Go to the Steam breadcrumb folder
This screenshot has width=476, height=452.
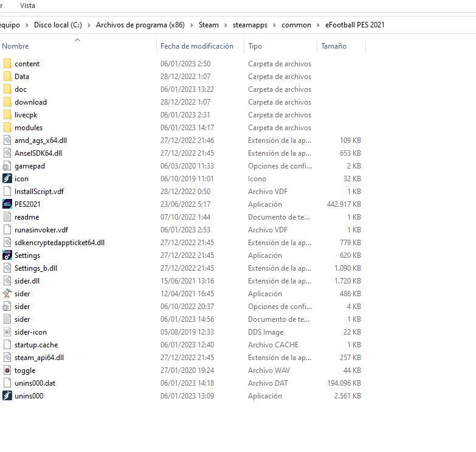pyautogui.click(x=209, y=25)
